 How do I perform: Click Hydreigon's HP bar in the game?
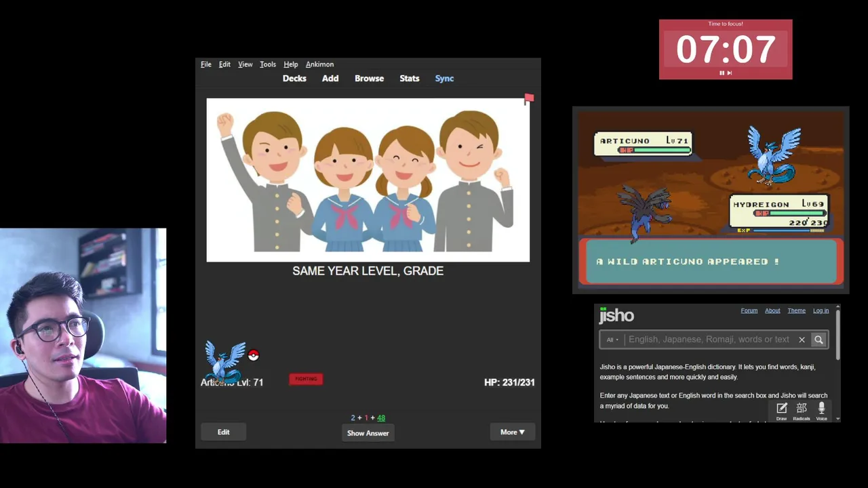click(x=790, y=213)
